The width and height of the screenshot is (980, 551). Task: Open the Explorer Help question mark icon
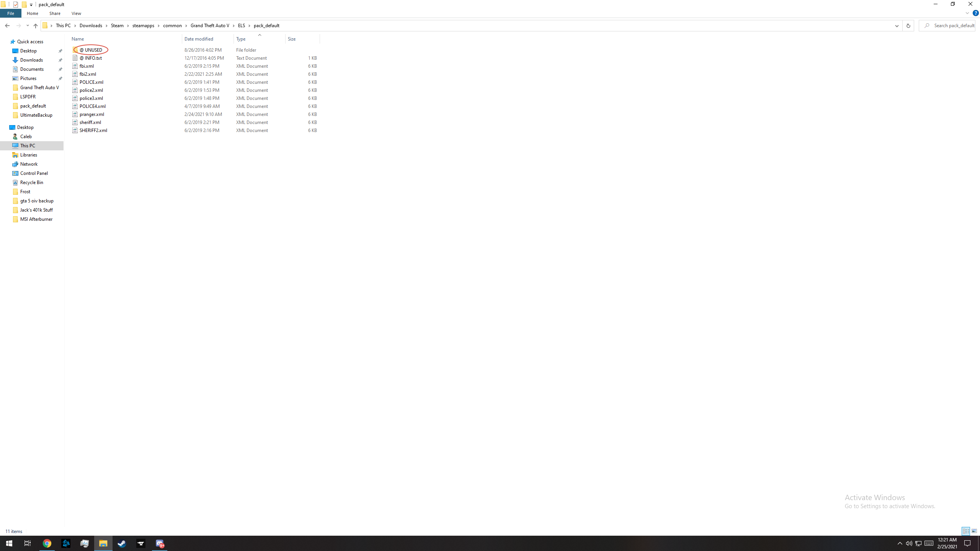click(975, 13)
